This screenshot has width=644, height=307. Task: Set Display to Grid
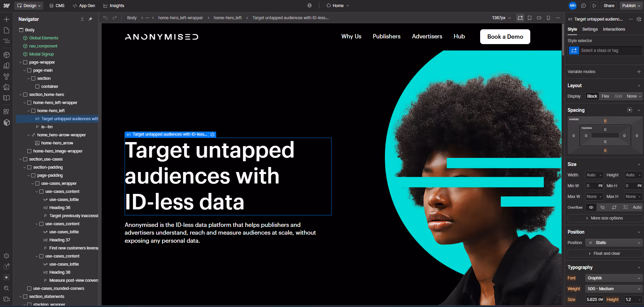tap(618, 96)
